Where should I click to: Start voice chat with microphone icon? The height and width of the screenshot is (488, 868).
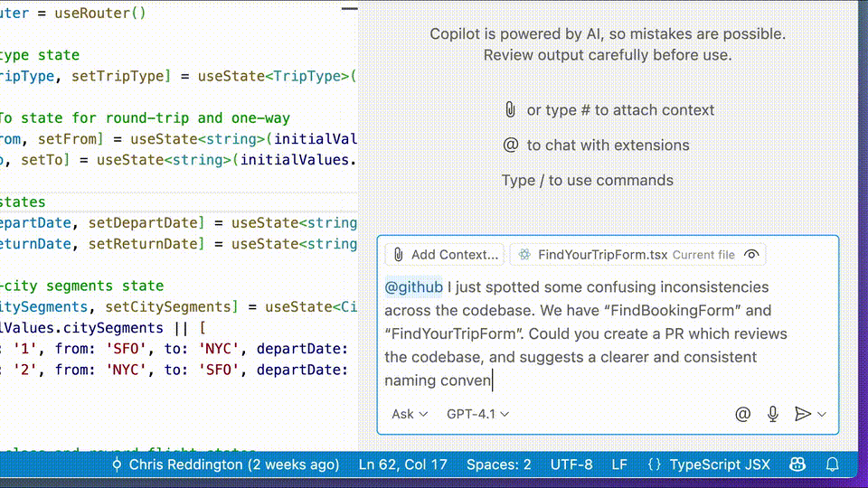772,414
